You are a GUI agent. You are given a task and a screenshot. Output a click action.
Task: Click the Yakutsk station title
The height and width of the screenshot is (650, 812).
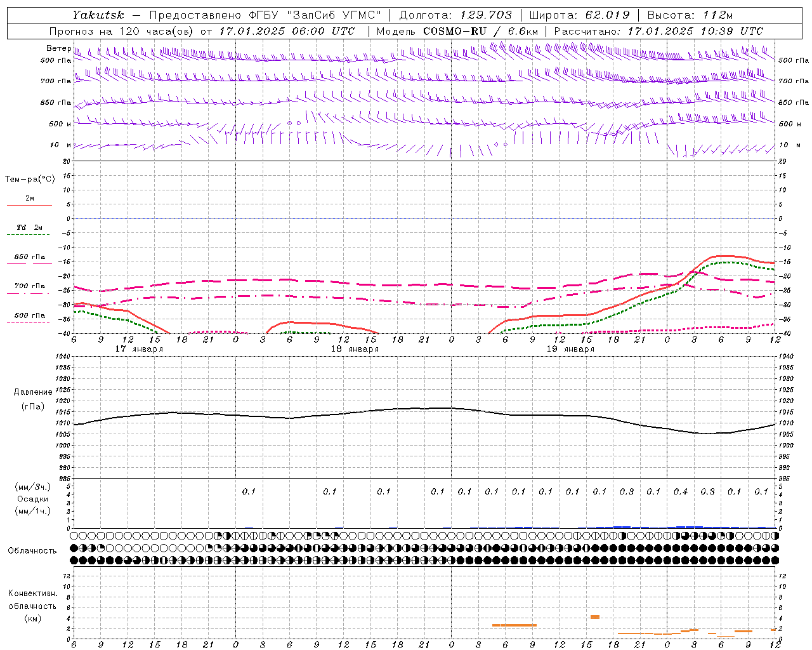click(x=98, y=15)
